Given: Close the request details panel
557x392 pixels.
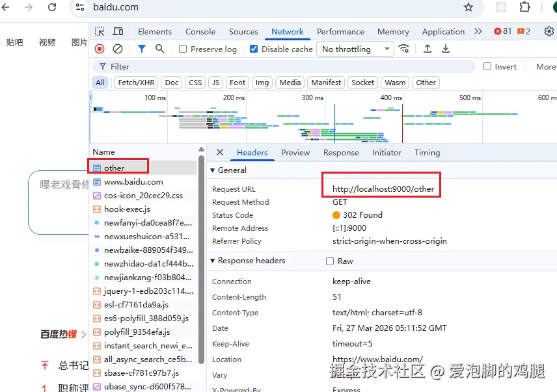Looking at the screenshot, I should (220, 152).
